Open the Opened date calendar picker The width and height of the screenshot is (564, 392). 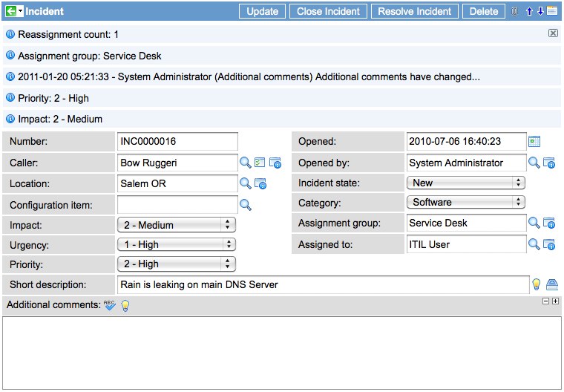click(x=534, y=141)
